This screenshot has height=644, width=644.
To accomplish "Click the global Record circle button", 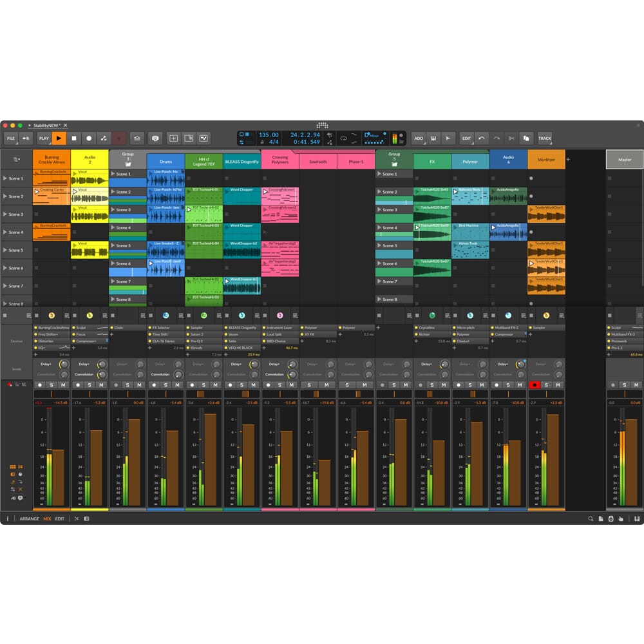I will tap(89, 138).
